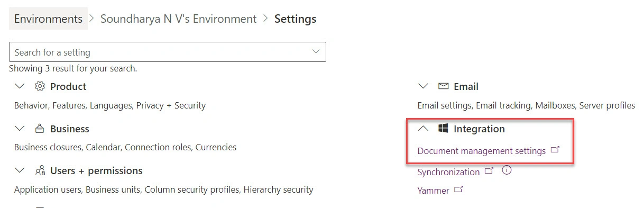The image size is (644, 208).
Task: Click the Integration Windows logo icon
Action: coord(443,129)
